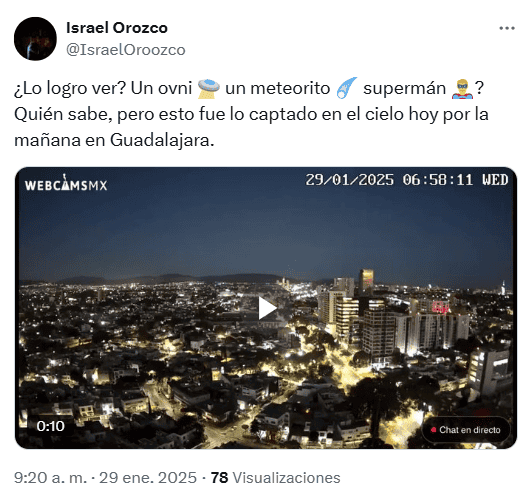Screen dimensions: 531x500
Task: Click the 29/01/2025 06:58:11 overlay timestamp
Action: pyautogui.click(x=407, y=180)
